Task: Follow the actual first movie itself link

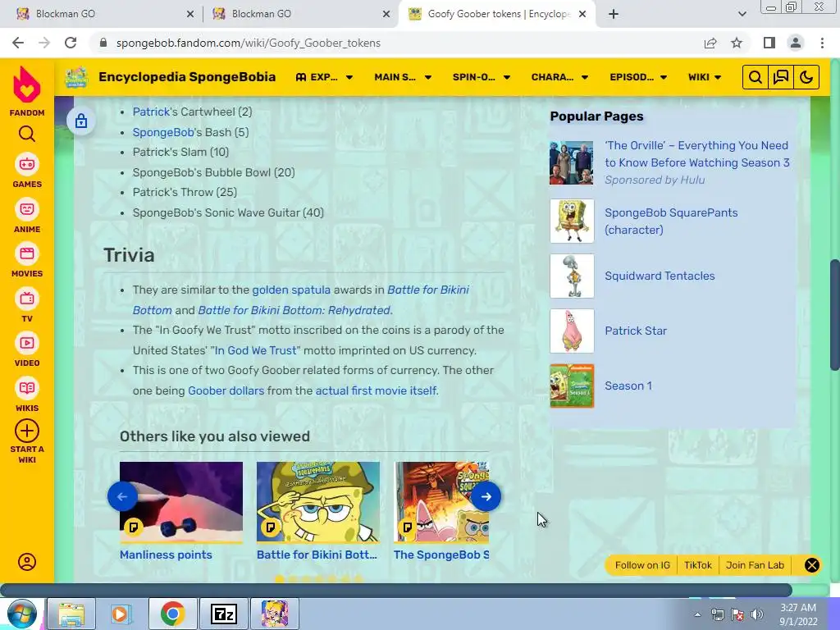Action: pos(376,390)
